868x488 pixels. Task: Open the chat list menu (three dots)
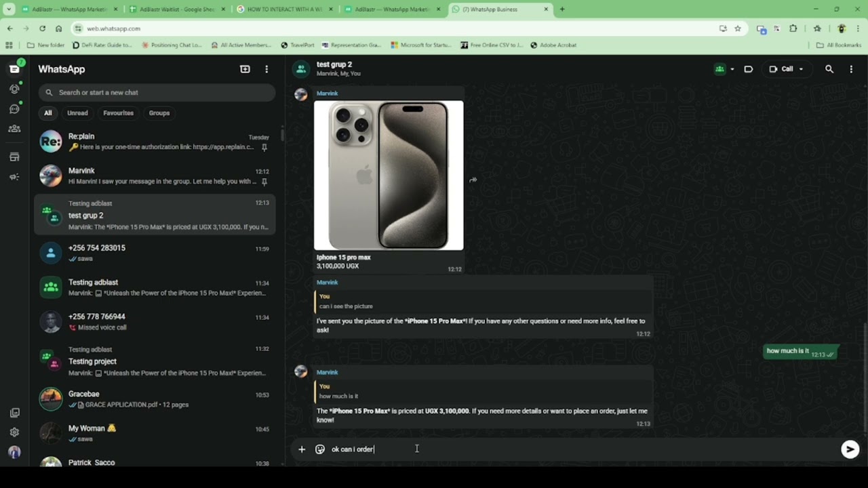(x=267, y=69)
